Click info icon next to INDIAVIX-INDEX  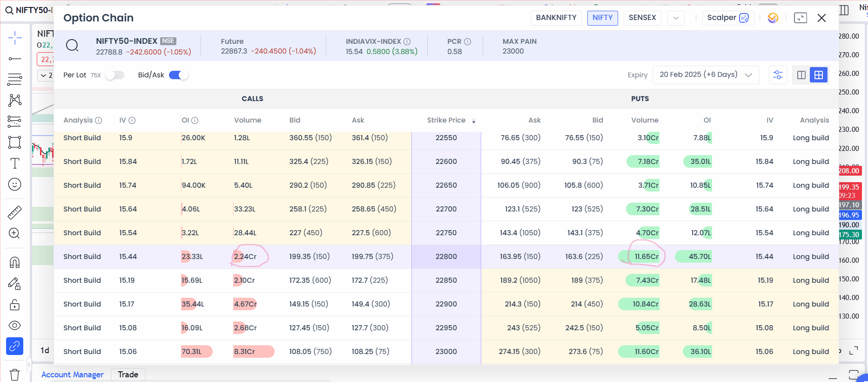tap(407, 41)
